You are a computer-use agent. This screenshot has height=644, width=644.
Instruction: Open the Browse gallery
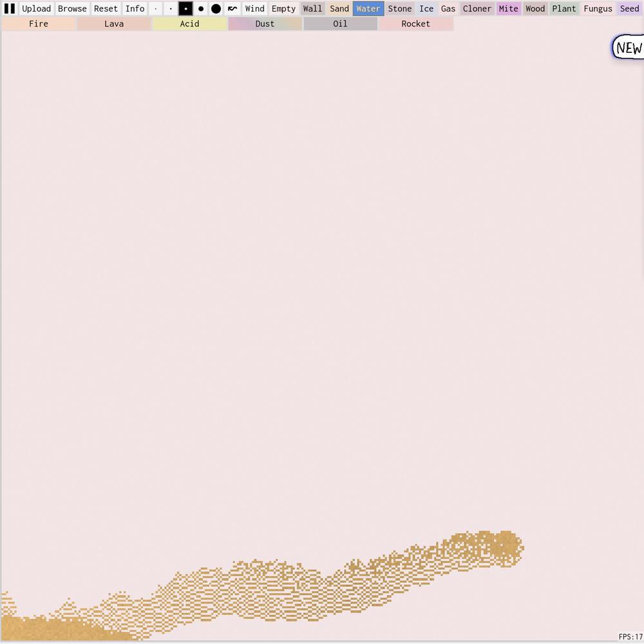point(72,8)
